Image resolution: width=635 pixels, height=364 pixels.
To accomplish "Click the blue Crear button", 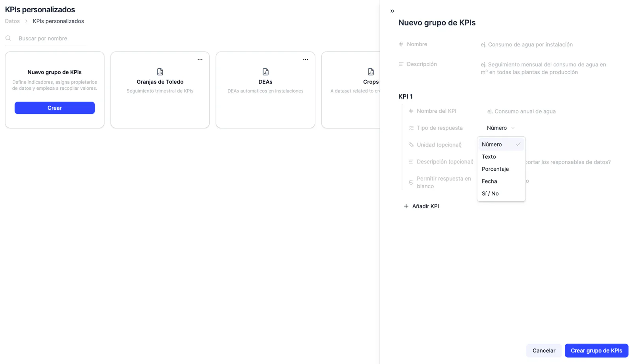I will coord(55,108).
